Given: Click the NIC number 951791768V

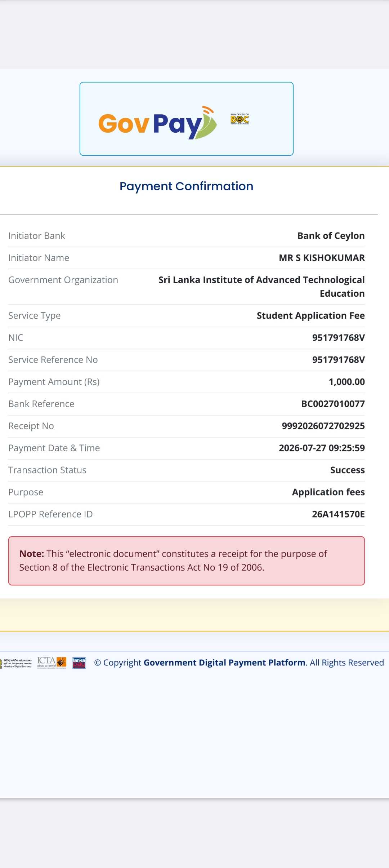Looking at the screenshot, I should pos(338,338).
